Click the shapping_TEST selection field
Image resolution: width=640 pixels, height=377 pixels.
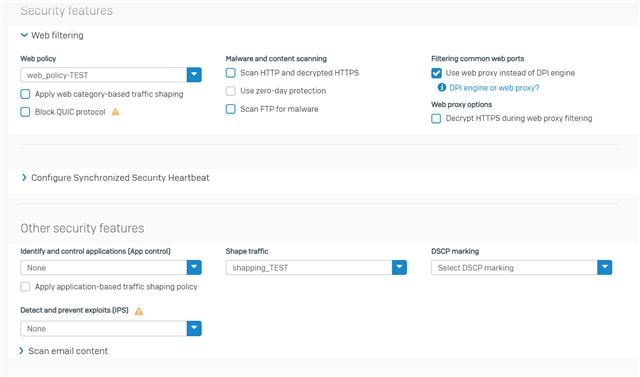pos(309,268)
